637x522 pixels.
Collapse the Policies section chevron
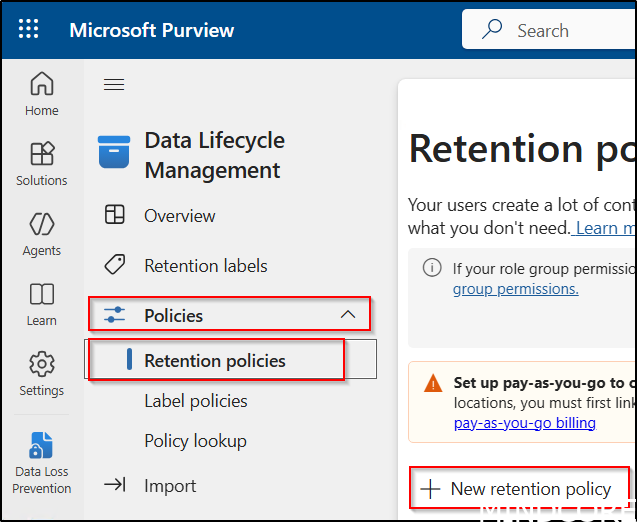pos(348,315)
